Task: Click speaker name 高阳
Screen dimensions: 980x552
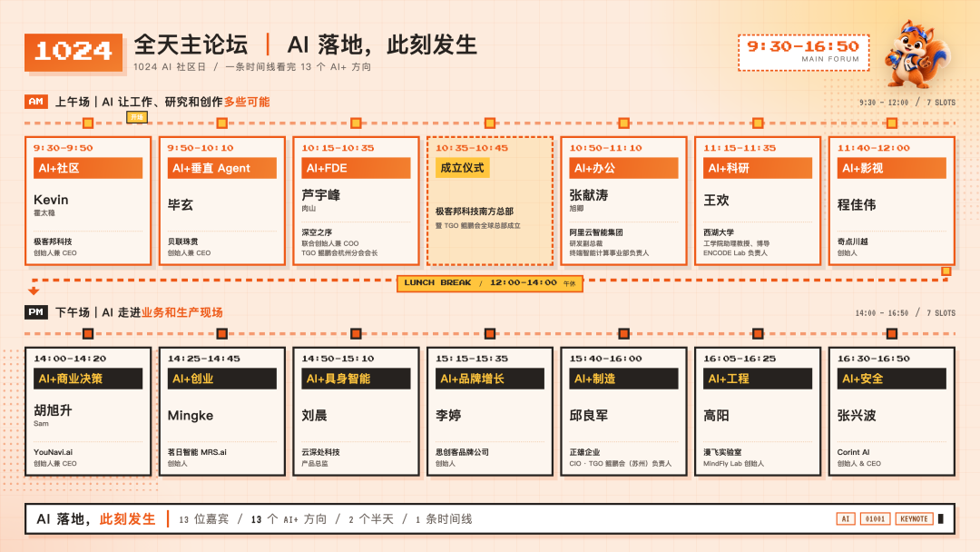Action: [x=716, y=416]
